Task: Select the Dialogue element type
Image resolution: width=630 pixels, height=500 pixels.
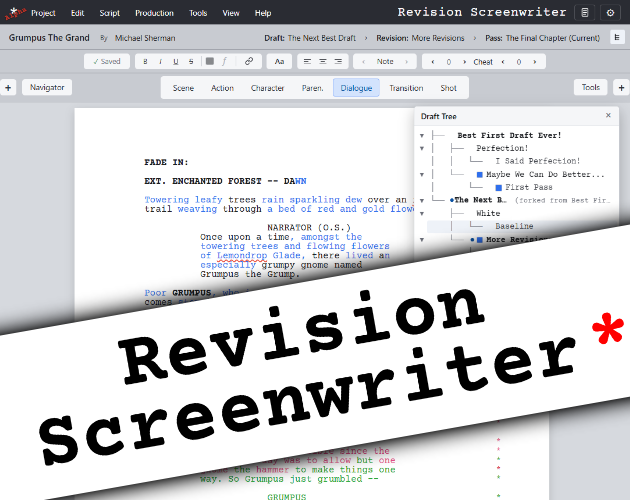Action: coord(356,88)
